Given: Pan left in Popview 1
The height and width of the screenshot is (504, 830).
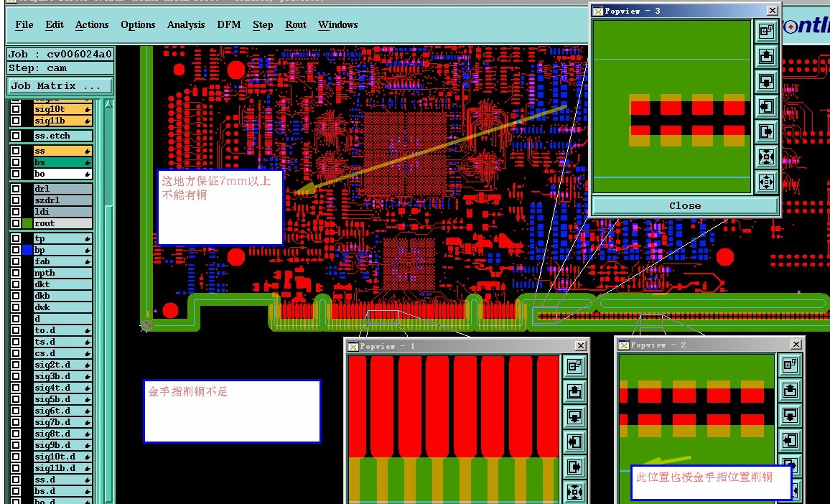Looking at the screenshot, I should point(575,442).
